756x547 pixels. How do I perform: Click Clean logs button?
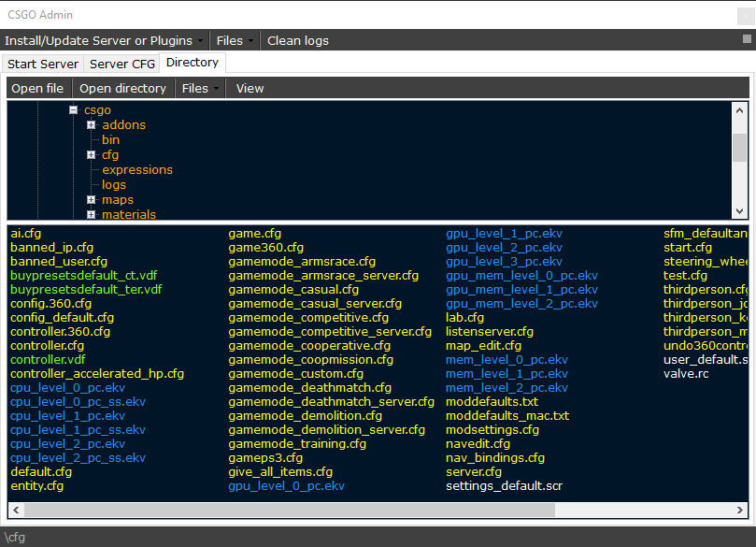(297, 40)
